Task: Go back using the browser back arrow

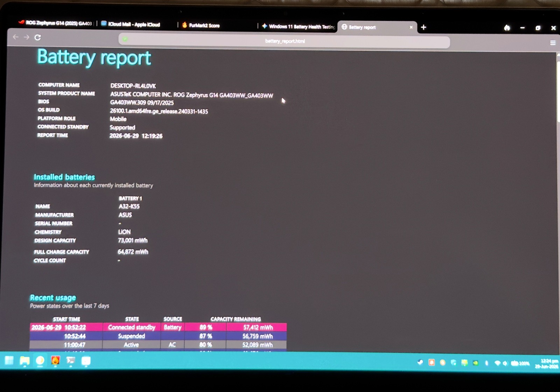Action: [15, 37]
